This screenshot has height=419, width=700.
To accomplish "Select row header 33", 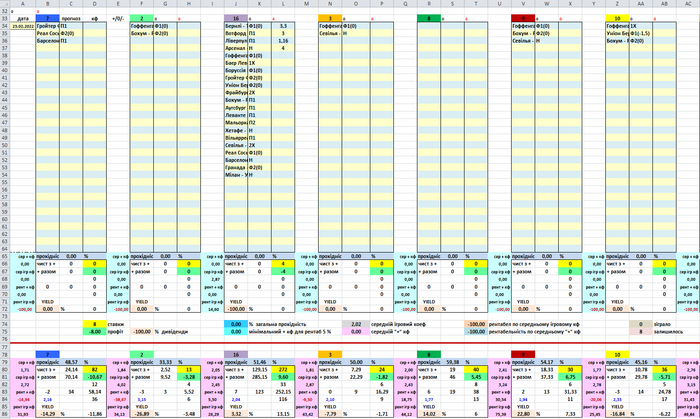I will coord(5,19).
